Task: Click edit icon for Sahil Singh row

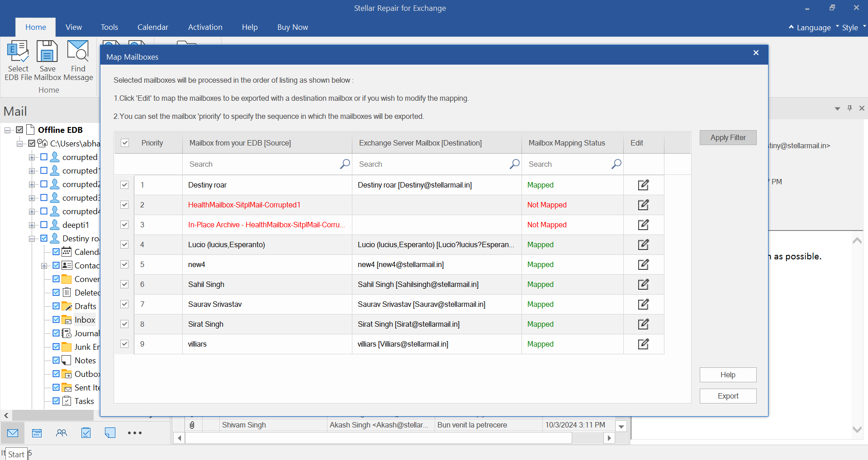Action: click(x=643, y=284)
